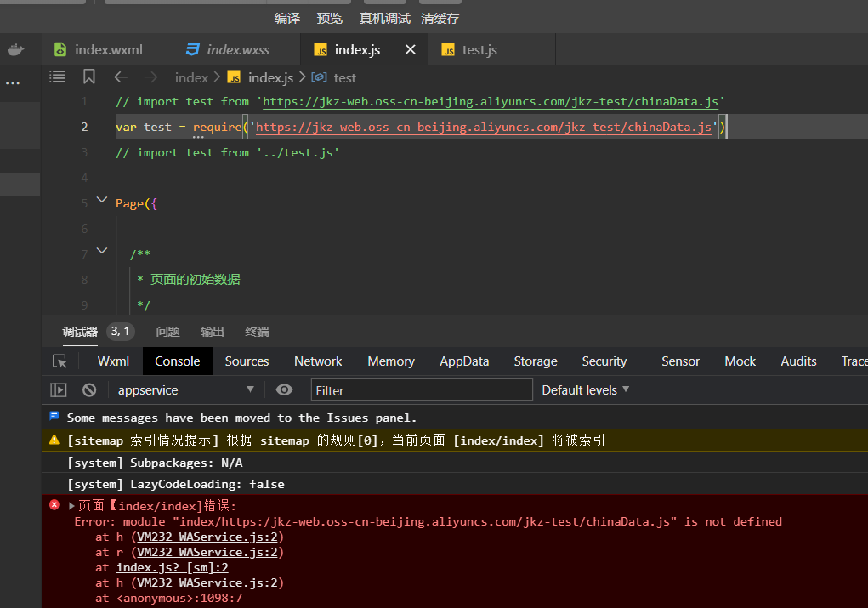The height and width of the screenshot is (608, 868).
Task: Click the test variable symbol icon in breadcrumb
Action: coord(319,77)
